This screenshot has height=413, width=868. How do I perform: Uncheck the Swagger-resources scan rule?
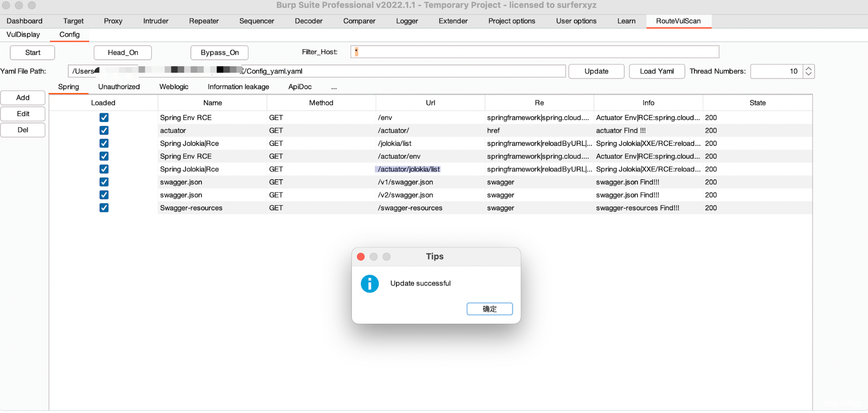click(x=104, y=208)
